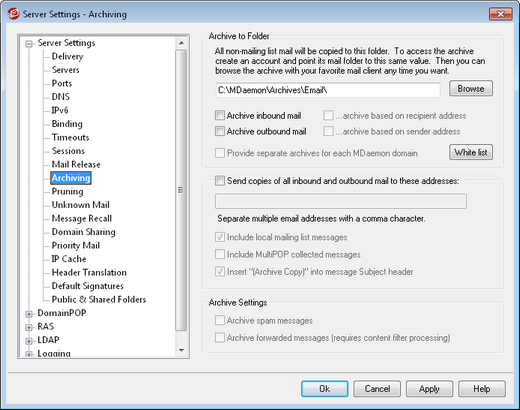Expand the DomainPOP tree node
Screen dimensions: 520x410
click(29, 314)
